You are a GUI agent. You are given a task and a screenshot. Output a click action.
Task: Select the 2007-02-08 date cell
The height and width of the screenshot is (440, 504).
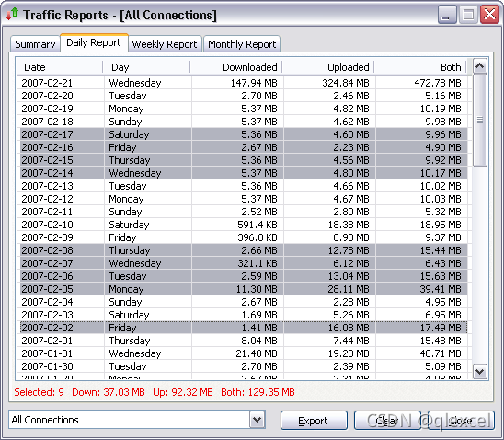(47, 250)
